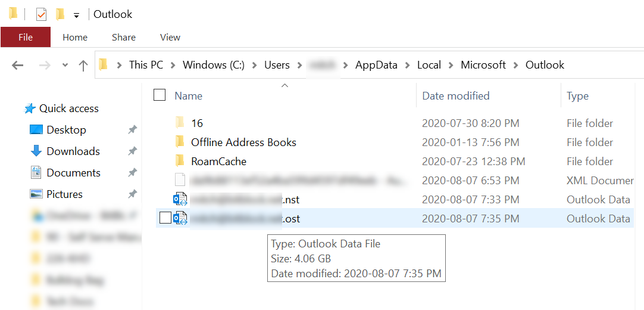Select the folder named 16
This screenshot has width=644, height=310.
pos(197,123)
